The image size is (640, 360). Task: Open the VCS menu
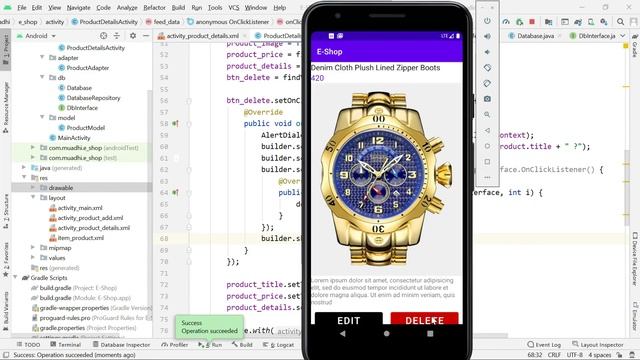point(233,7)
